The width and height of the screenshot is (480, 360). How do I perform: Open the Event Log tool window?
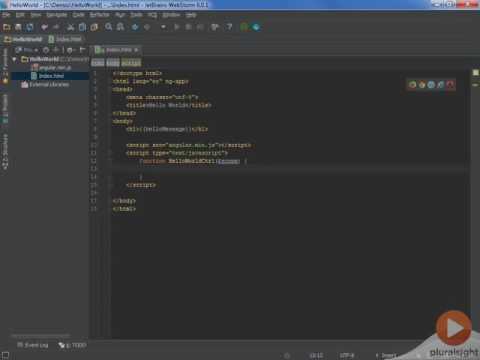pyautogui.click(x=33, y=345)
